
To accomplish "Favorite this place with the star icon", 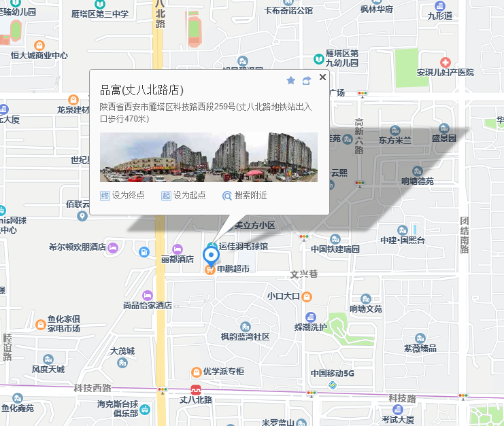I will coord(291,80).
